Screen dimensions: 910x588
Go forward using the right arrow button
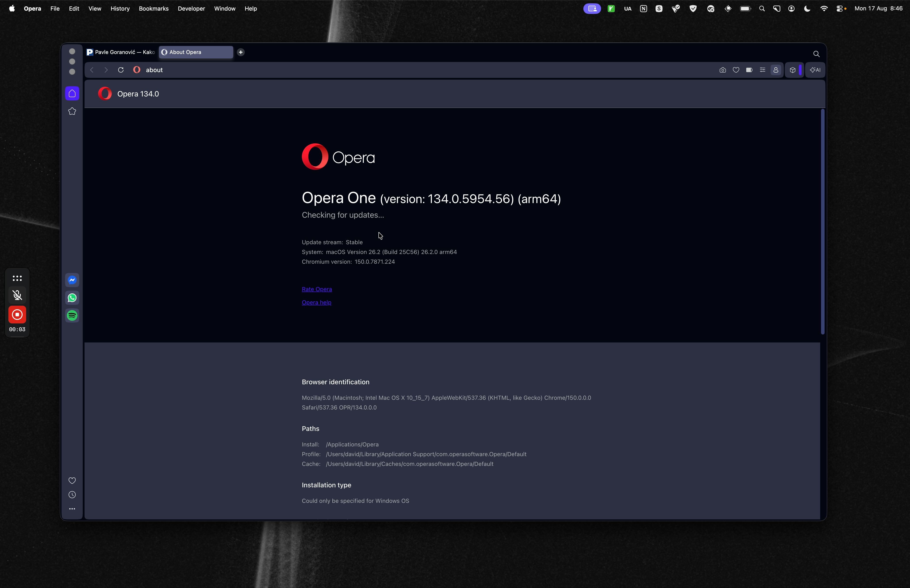point(106,70)
